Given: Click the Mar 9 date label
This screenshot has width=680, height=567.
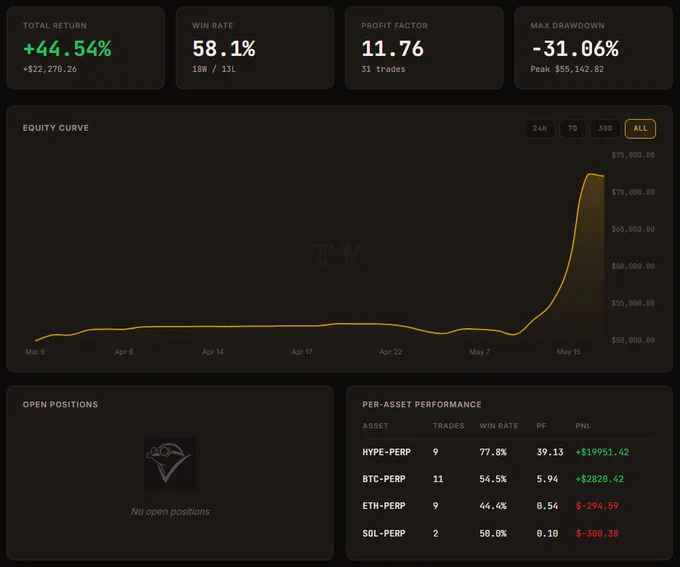Looking at the screenshot, I should pyautogui.click(x=35, y=352).
